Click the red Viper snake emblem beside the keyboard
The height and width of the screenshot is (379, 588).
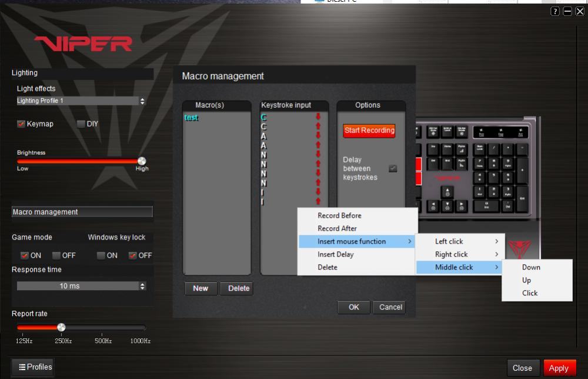(x=519, y=249)
